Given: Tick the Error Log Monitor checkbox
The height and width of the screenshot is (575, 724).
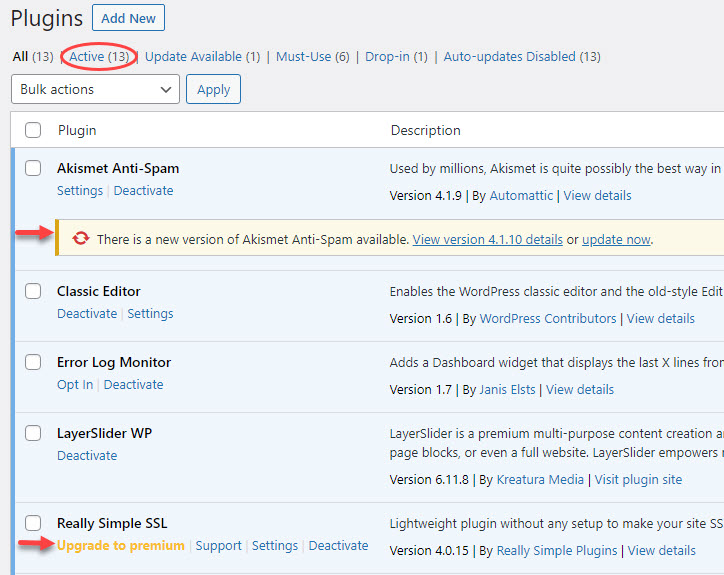Looking at the screenshot, I should click(33, 362).
